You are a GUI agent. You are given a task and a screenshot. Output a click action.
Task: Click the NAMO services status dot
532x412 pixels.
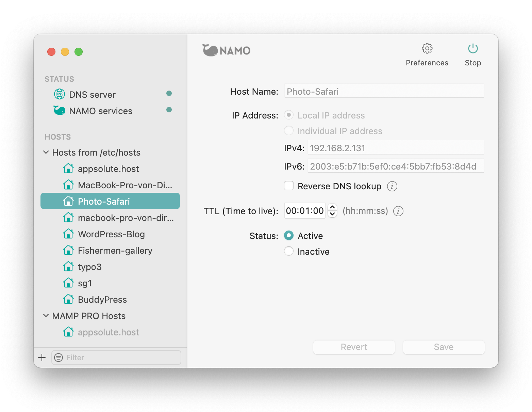169,110
